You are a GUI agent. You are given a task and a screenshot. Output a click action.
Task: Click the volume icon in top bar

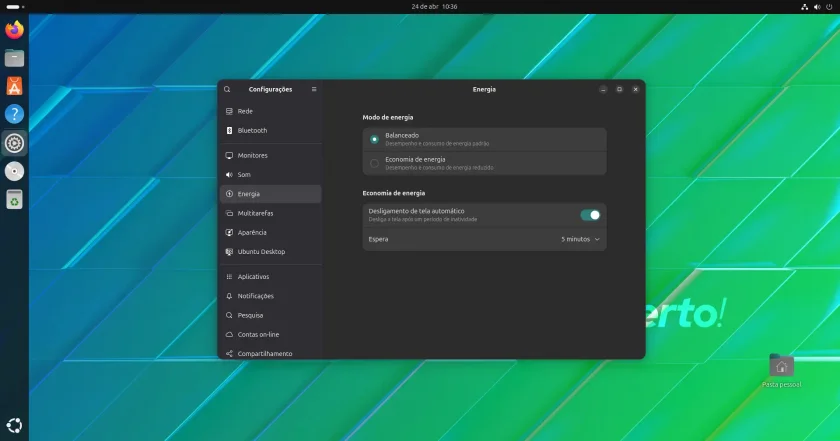[x=817, y=7]
